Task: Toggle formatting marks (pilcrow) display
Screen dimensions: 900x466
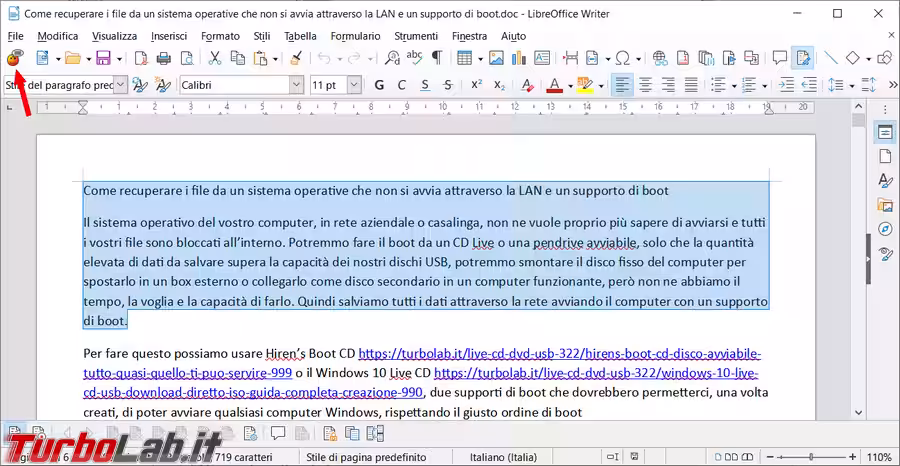Action: tap(436, 58)
